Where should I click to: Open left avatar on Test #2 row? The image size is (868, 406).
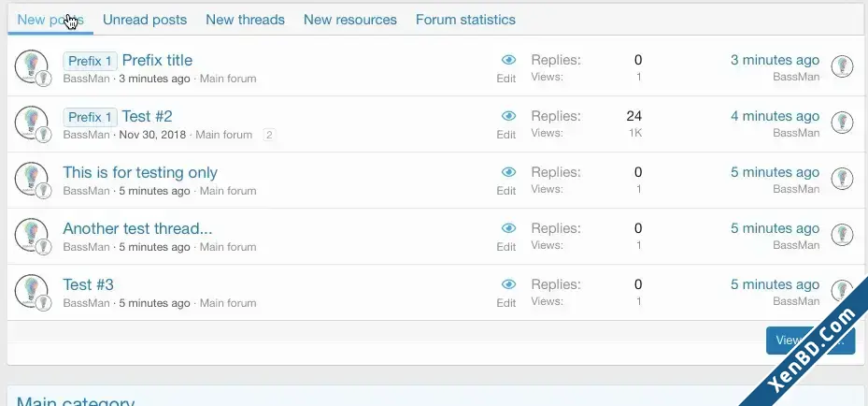[x=31, y=123]
